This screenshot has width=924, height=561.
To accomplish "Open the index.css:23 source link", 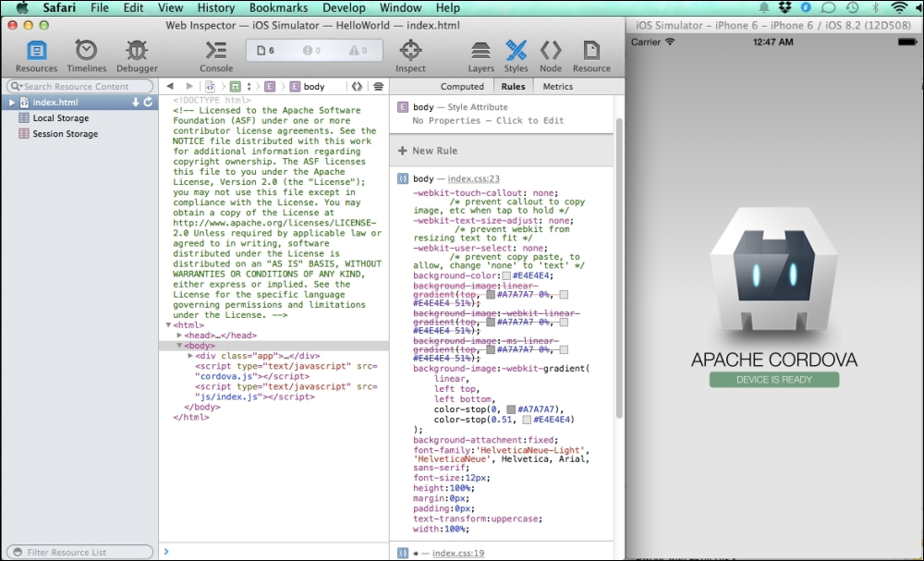I will coord(474,178).
